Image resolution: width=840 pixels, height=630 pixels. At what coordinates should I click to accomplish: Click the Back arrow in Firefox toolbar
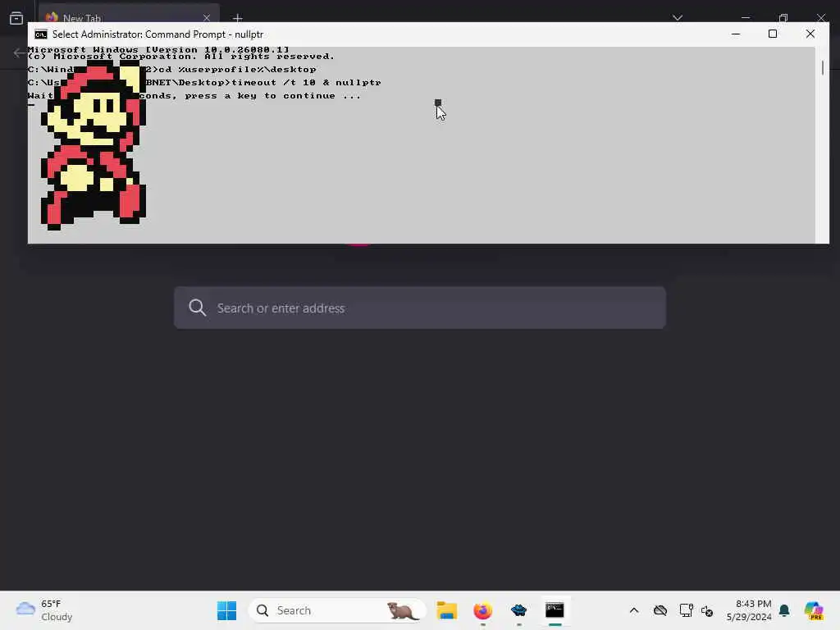[x=20, y=52]
